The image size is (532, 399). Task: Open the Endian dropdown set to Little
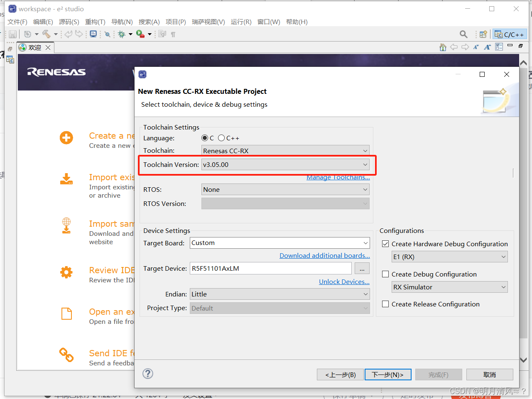tap(280, 294)
